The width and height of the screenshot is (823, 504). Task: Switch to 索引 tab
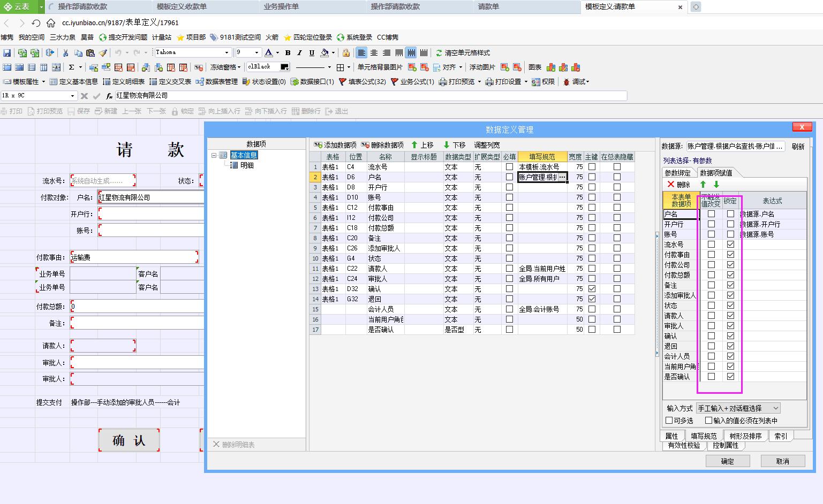pos(781,436)
